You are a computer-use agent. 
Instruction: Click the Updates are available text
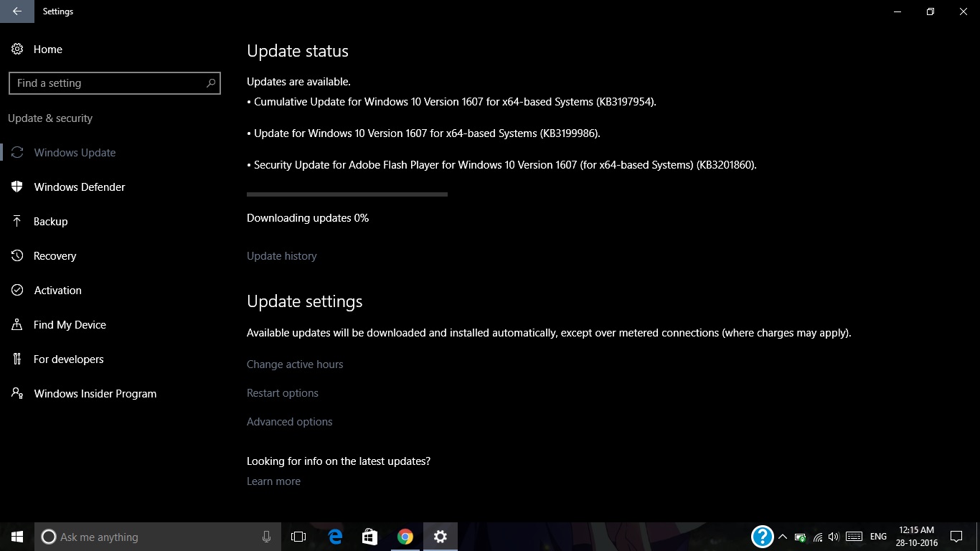coord(298,82)
